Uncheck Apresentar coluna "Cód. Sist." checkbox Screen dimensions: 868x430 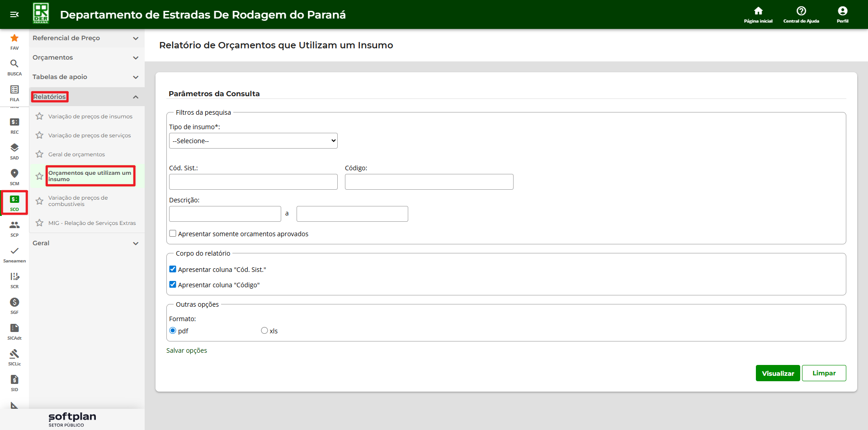click(173, 269)
